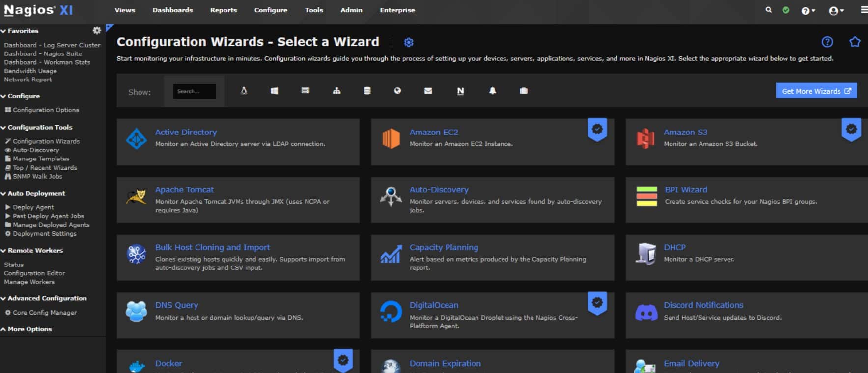Open Favorites settings gear in sidebar
Viewport: 868px width, 373px height.
pyautogui.click(x=97, y=30)
